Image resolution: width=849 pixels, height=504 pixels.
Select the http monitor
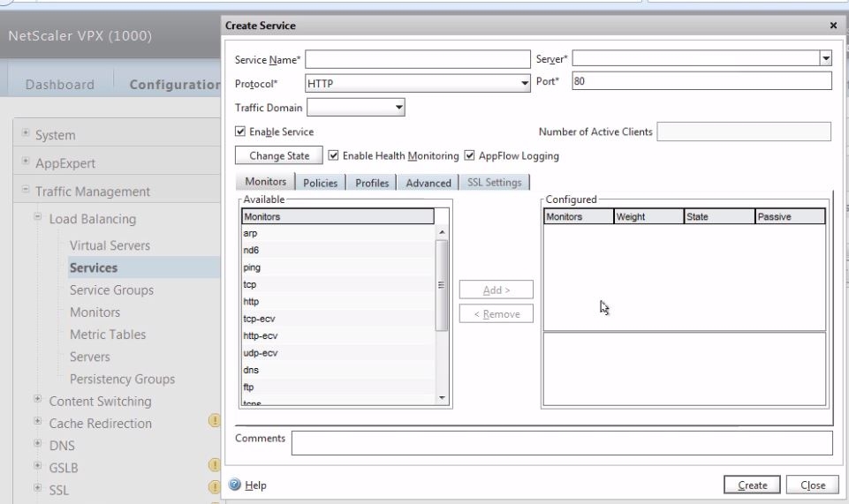tap(337, 302)
